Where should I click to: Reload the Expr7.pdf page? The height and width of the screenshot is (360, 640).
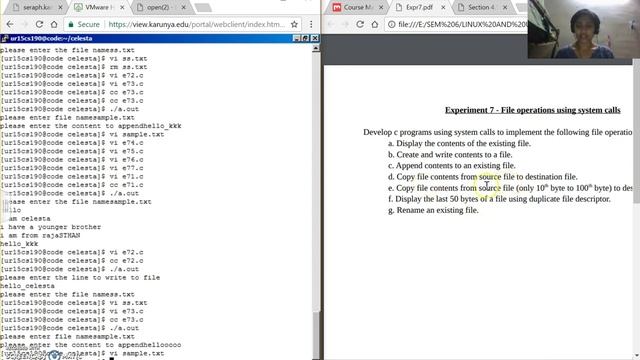360,24
